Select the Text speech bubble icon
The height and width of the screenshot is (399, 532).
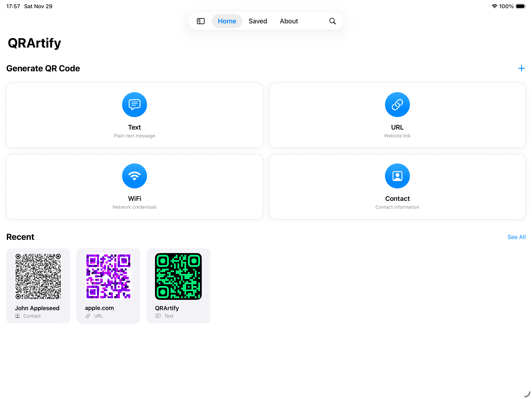coord(134,105)
